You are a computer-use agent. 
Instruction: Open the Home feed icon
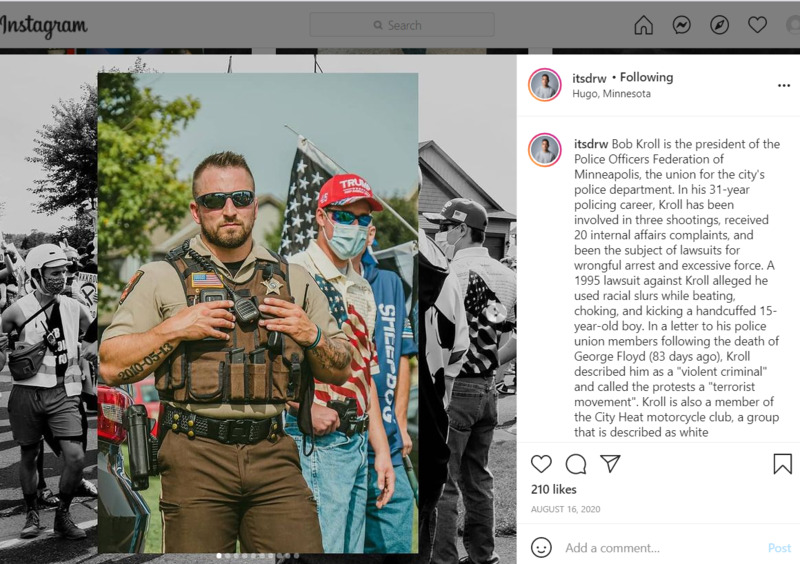(x=643, y=24)
